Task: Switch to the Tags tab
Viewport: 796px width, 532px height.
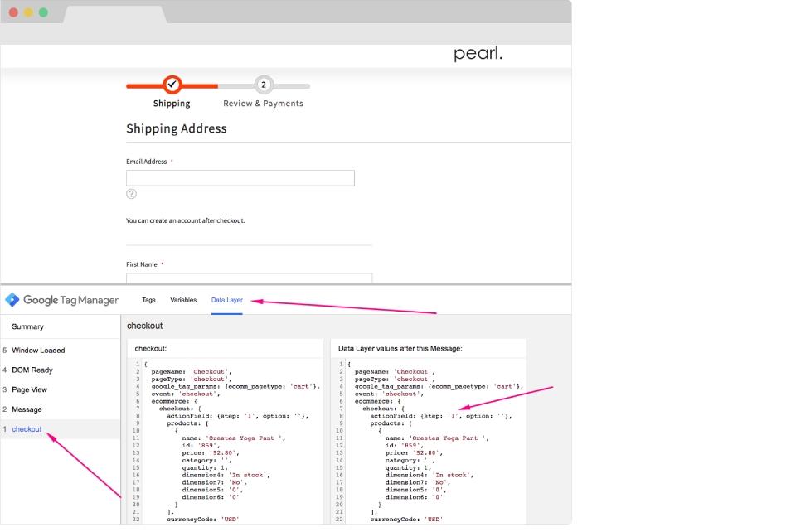Action: (x=148, y=300)
